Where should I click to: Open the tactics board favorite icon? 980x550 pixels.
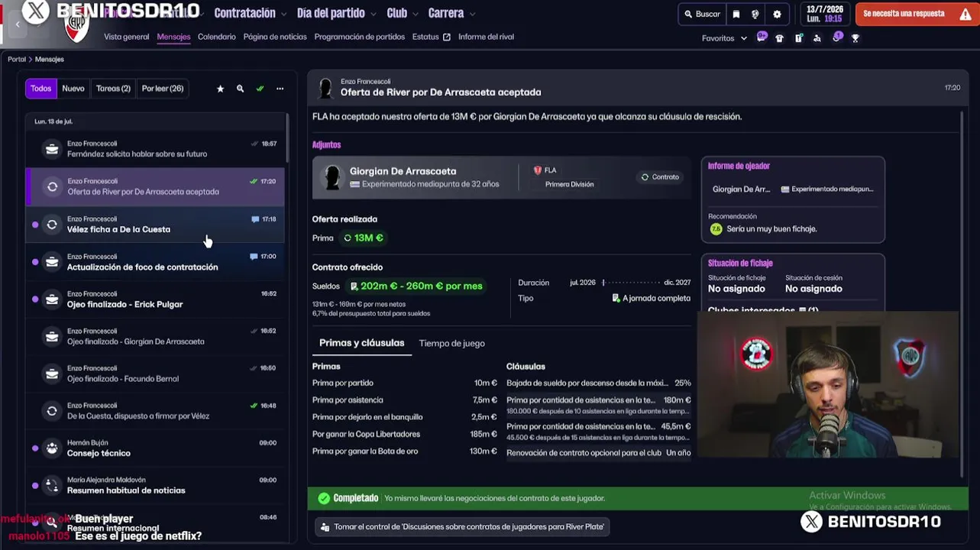click(798, 38)
